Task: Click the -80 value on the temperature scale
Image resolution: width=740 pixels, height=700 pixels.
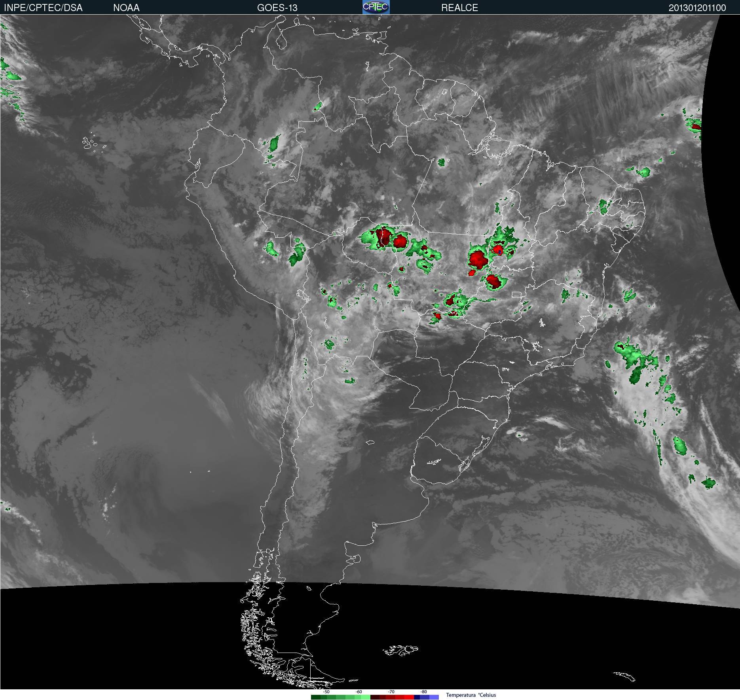Action: 423,692
